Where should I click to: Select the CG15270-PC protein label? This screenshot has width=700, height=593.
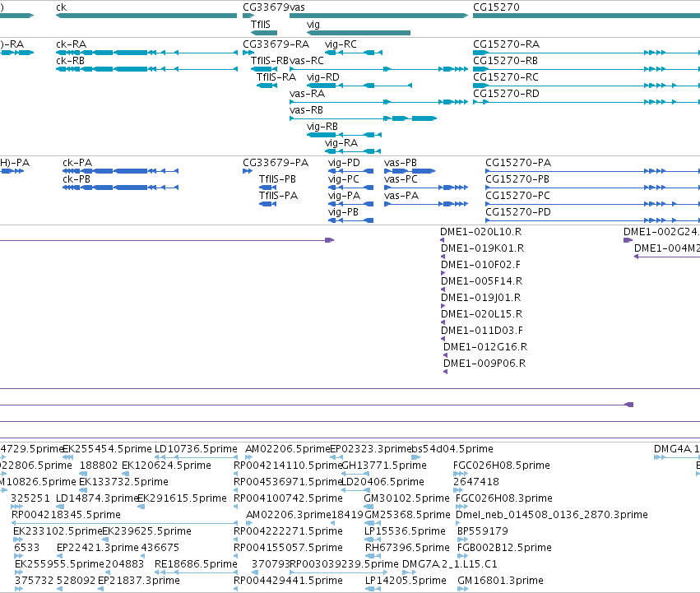click(x=518, y=196)
